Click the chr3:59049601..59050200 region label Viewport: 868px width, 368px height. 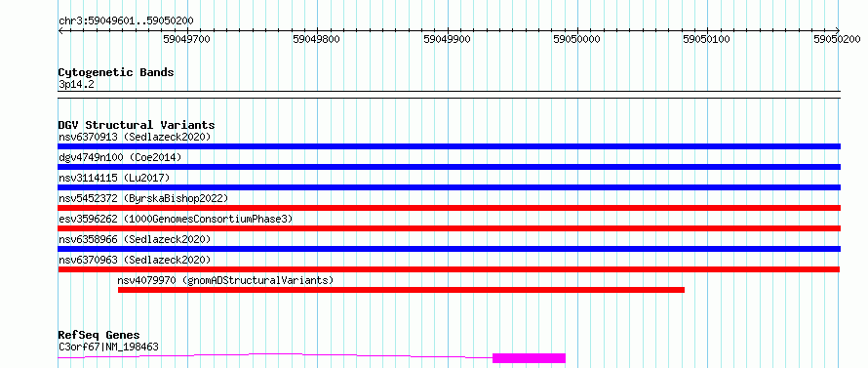[126, 20]
